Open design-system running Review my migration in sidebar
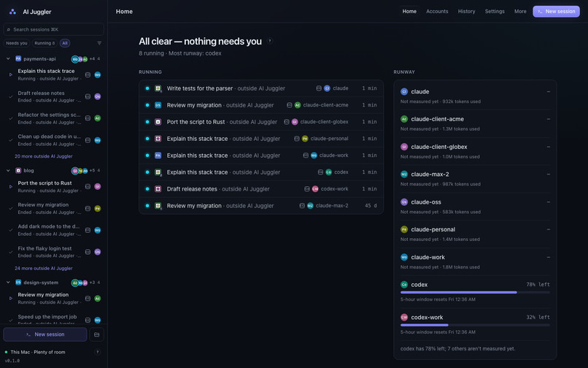The image size is (588, 368). pyautogui.click(x=54, y=298)
